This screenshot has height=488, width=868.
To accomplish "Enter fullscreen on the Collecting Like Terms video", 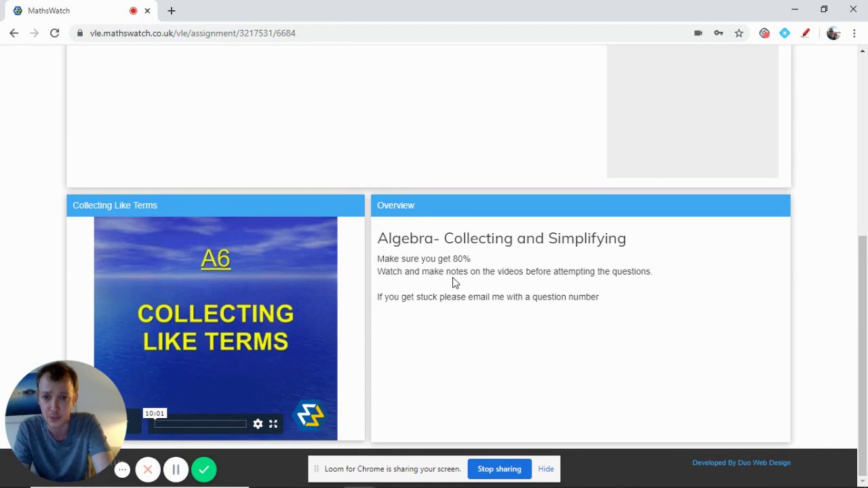I will 273,424.
